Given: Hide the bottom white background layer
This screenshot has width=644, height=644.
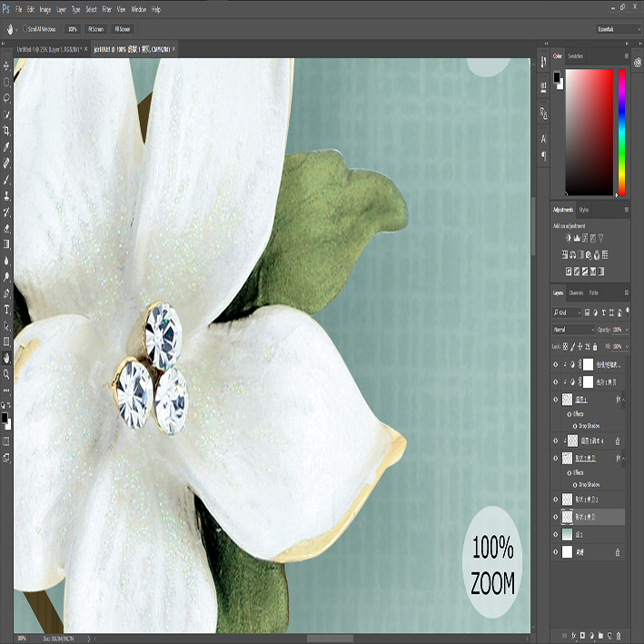Looking at the screenshot, I should click(x=556, y=552).
